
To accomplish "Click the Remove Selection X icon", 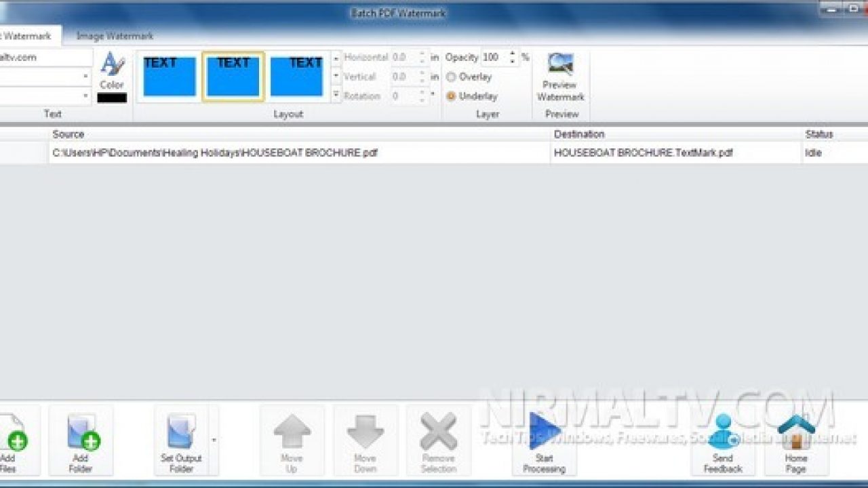I will [439, 432].
